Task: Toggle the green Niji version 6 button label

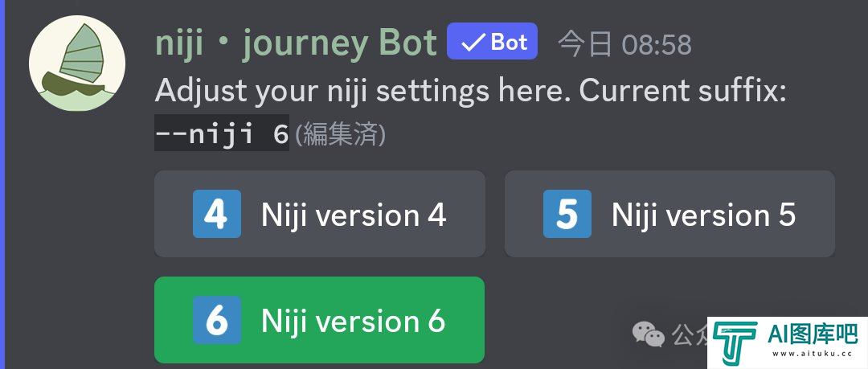Action: click(x=353, y=321)
